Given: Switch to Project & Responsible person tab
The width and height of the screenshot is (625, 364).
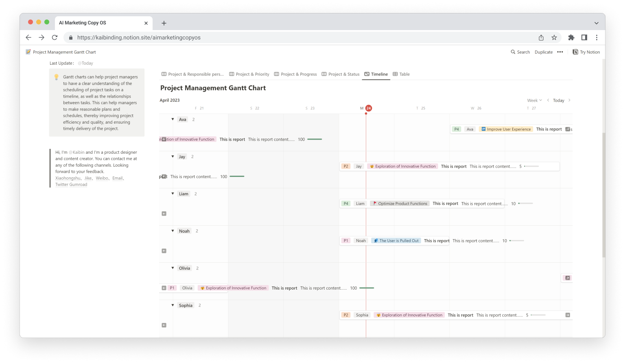Looking at the screenshot, I should 192,74.
